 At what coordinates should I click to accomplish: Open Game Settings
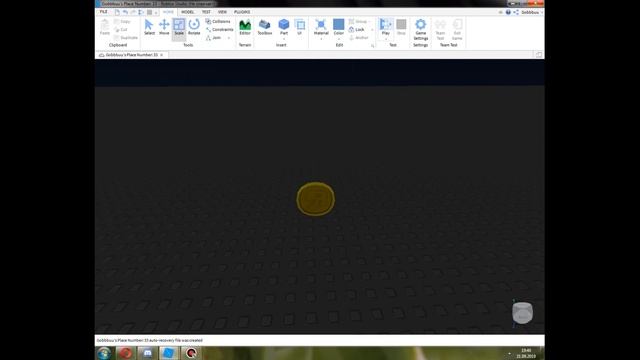[421, 29]
